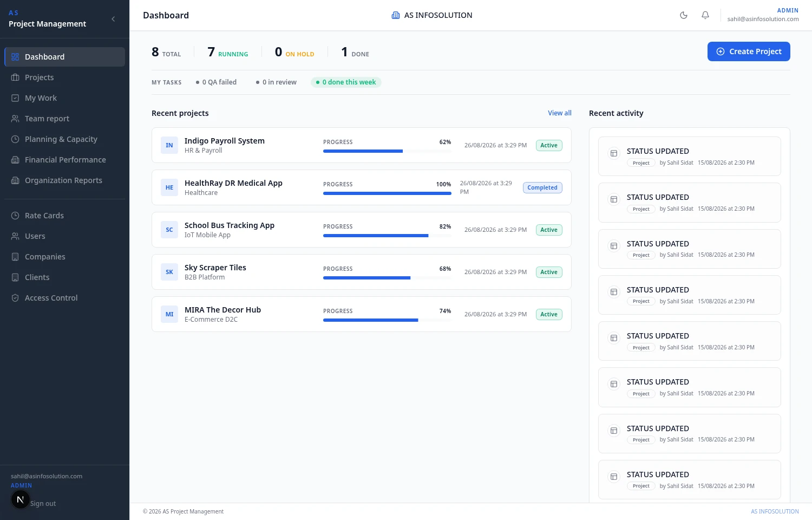Screen dimensions: 812x520
Task: Open Organization Reports page
Action: click(x=64, y=180)
